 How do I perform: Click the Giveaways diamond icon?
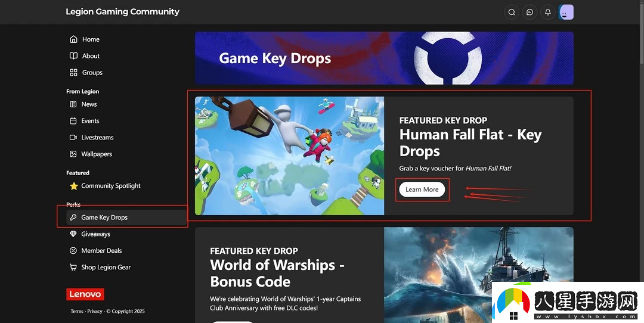(73, 234)
